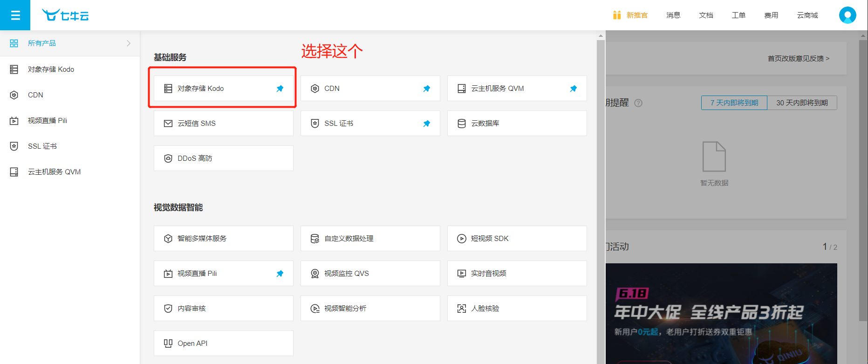
Task: Click the 云短信 SMS envelope icon
Action: pos(168,124)
